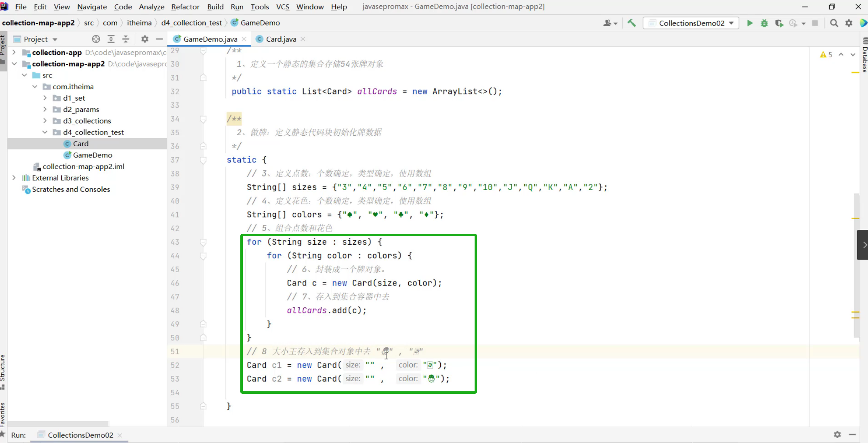Open Project panel settings gear
Viewport: 868px width, 443px height.
click(145, 39)
